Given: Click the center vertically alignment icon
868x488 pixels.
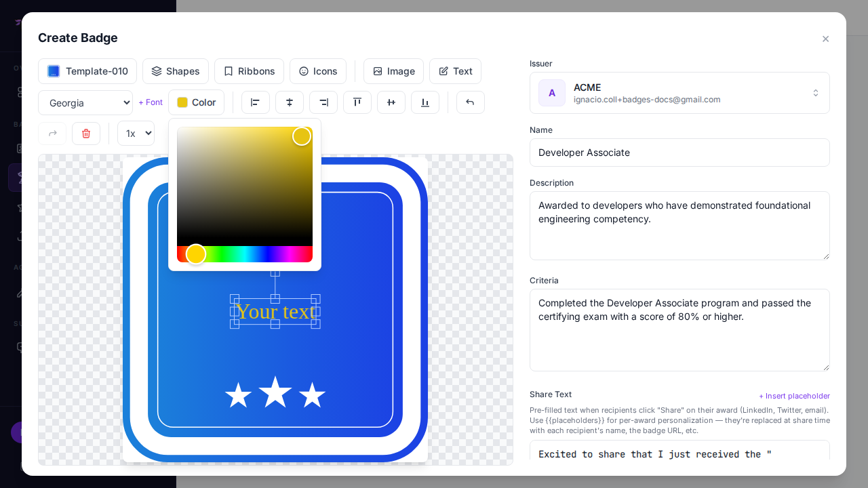Looking at the screenshot, I should point(391,102).
